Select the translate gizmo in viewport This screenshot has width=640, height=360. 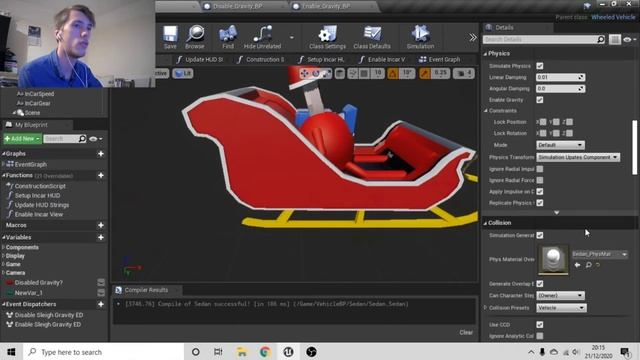[304, 73]
